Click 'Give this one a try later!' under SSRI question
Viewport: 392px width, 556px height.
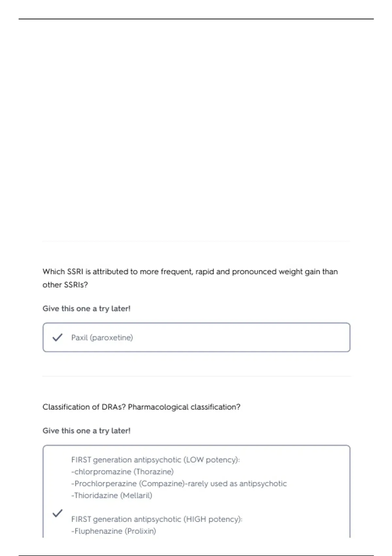coord(87,309)
